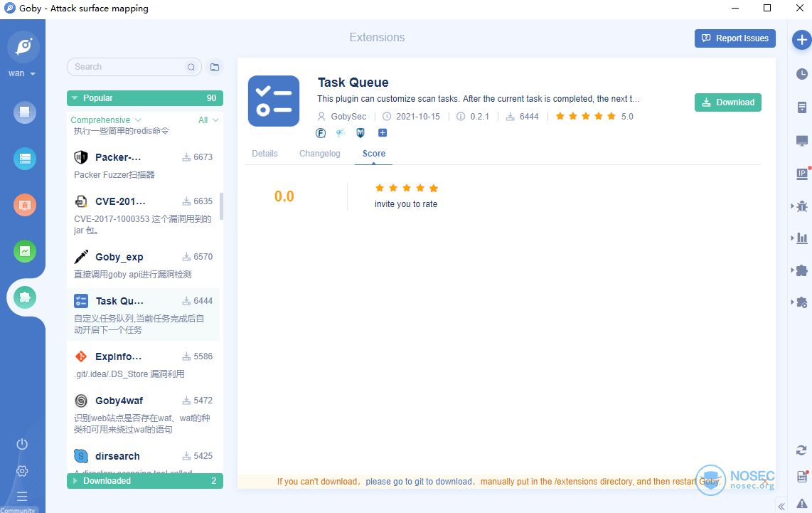Click the extension list scrollbar

[222, 206]
